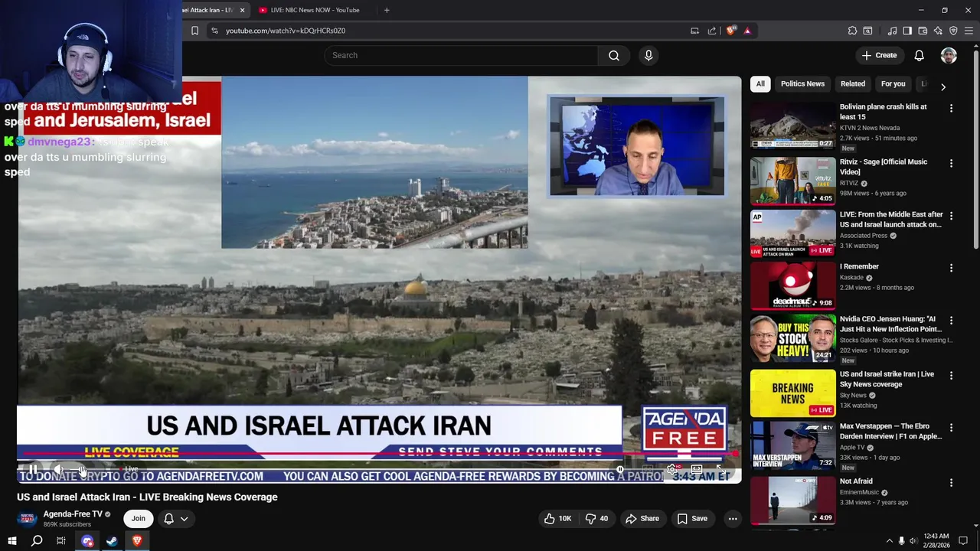
Task: Open I Remember by Kaskade title
Action: [x=859, y=266]
